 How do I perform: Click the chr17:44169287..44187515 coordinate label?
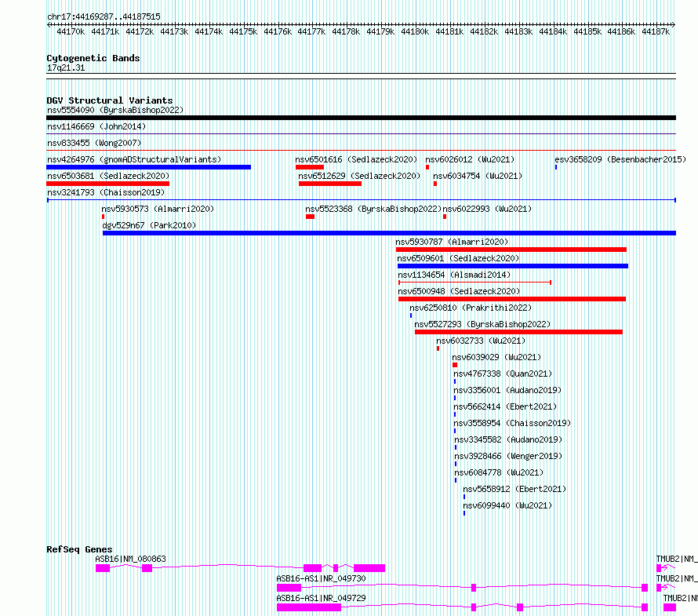[x=104, y=17]
